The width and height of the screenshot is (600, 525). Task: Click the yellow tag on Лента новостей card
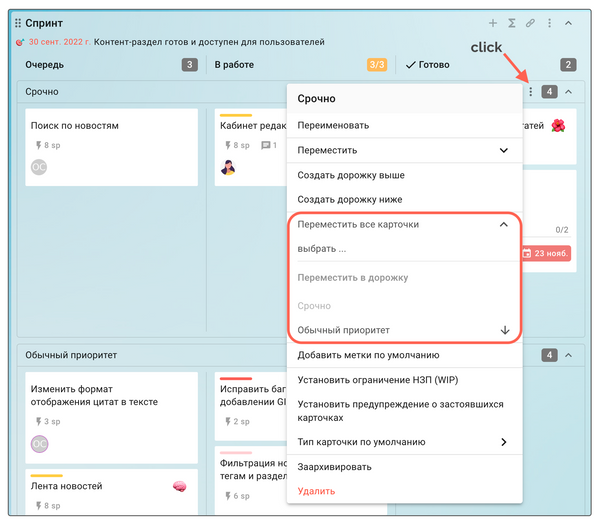[47, 476]
